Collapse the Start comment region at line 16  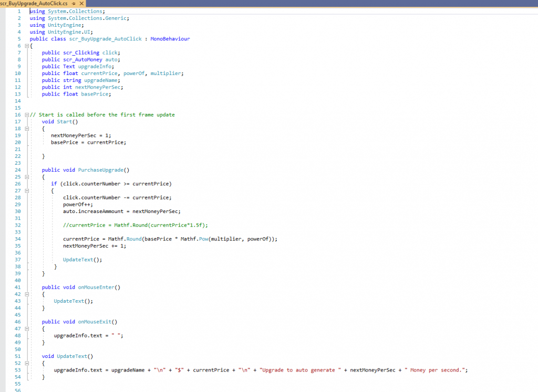26,114
